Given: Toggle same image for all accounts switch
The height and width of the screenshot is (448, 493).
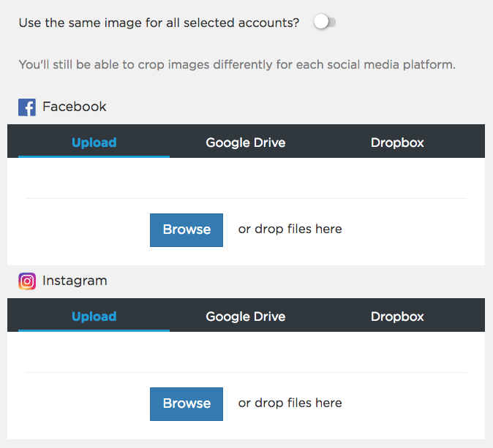Looking at the screenshot, I should point(325,23).
